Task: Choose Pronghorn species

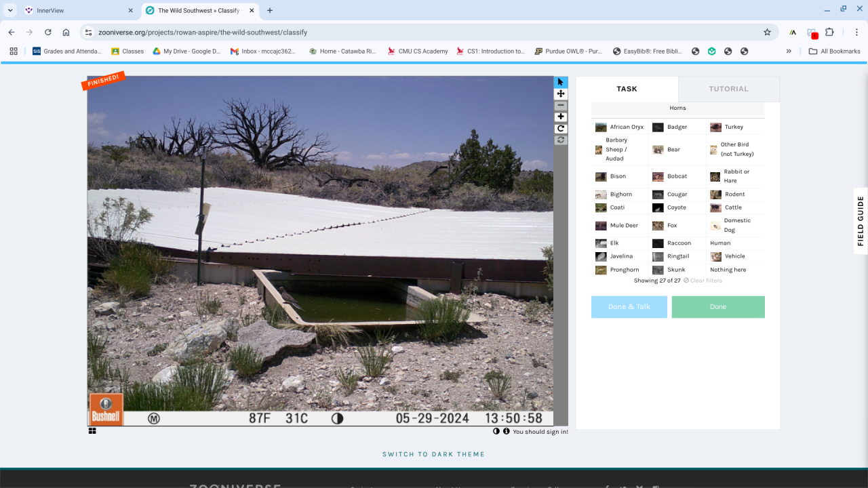Action: [620, 270]
